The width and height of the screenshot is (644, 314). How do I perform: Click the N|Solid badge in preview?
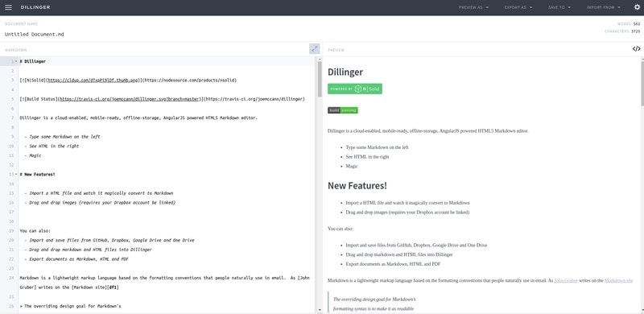pyautogui.click(x=355, y=89)
